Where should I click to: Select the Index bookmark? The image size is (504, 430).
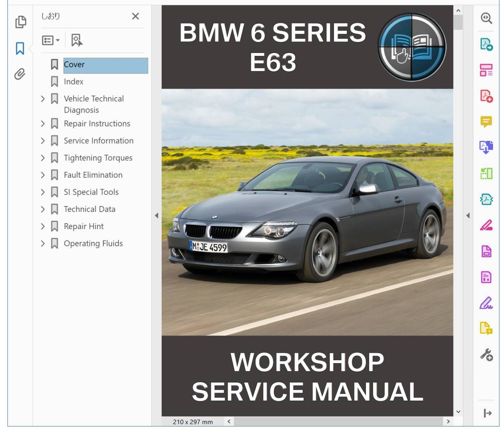click(73, 82)
